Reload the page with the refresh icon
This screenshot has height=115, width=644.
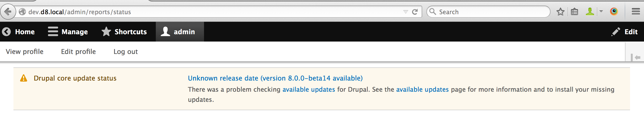tap(415, 12)
